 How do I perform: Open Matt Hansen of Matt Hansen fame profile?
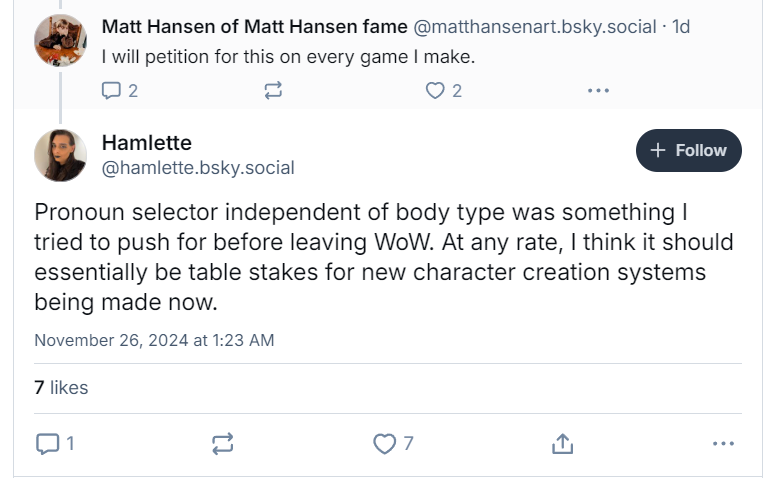[254, 27]
